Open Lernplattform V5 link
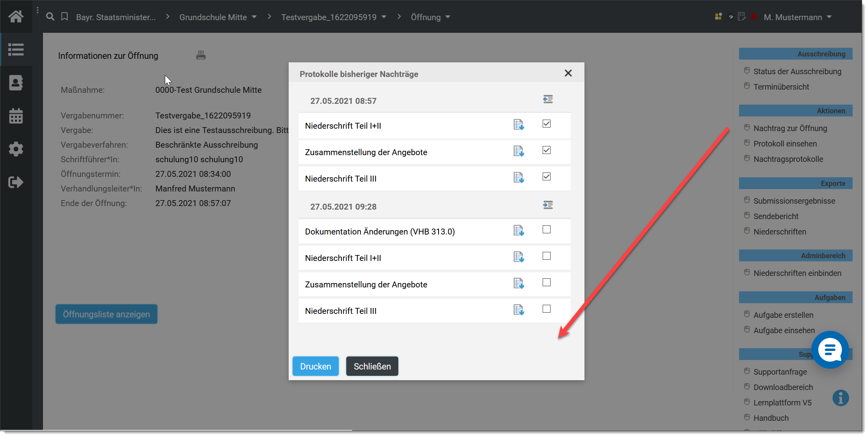Image resolution: width=868 pixels, height=437 pixels. click(782, 403)
